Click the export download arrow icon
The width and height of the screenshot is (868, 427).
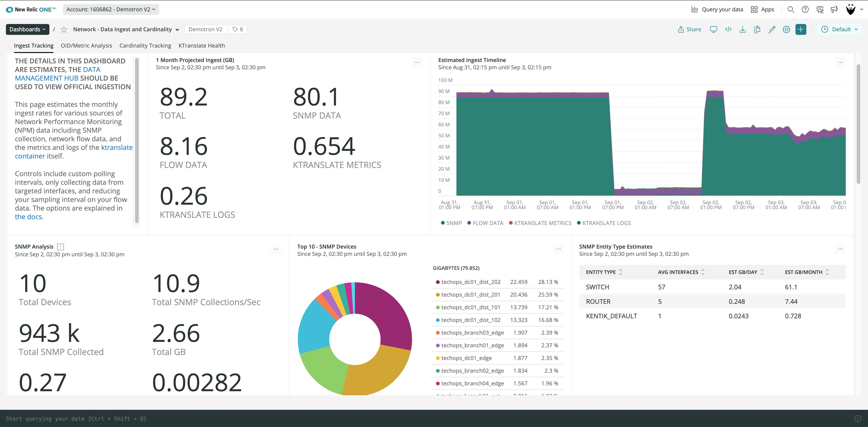coord(742,29)
